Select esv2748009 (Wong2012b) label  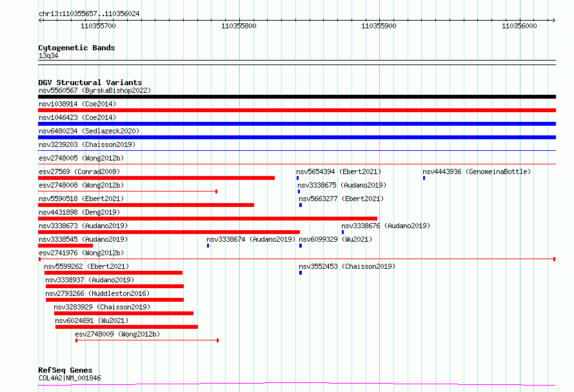(x=118, y=334)
